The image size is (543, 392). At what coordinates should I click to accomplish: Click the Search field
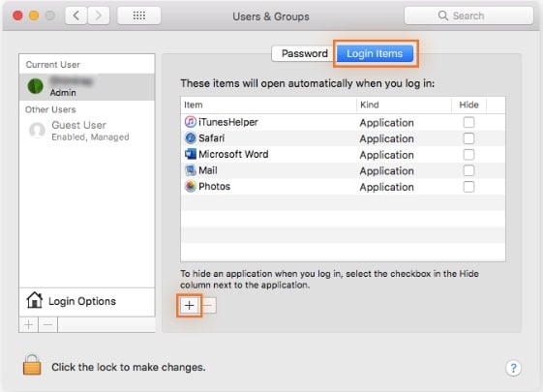(468, 15)
